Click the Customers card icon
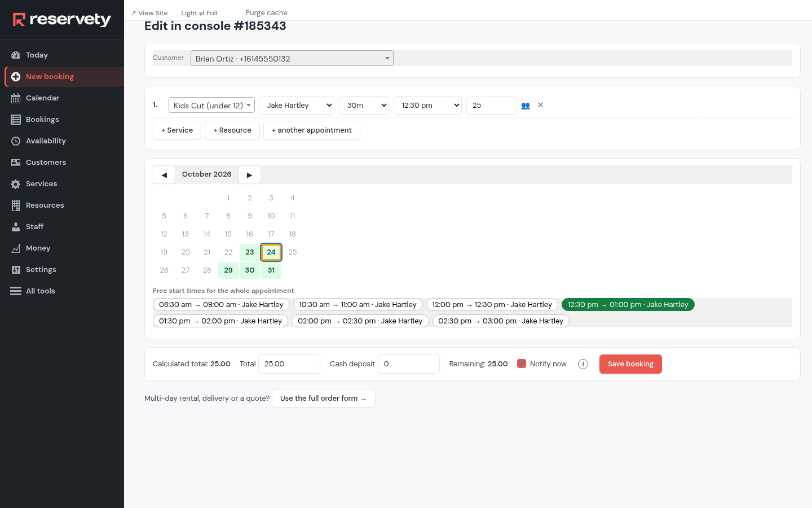 coord(16,163)
